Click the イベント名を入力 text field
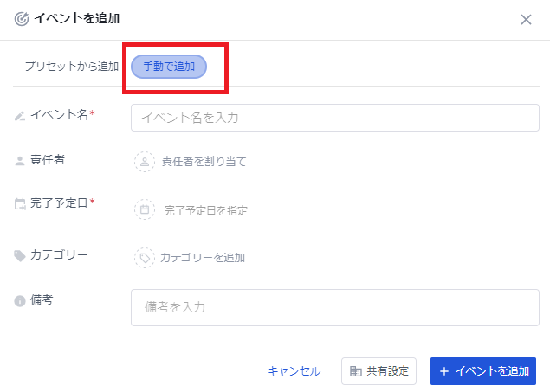Viewport: 550px width, 392px height. [334, 118]
